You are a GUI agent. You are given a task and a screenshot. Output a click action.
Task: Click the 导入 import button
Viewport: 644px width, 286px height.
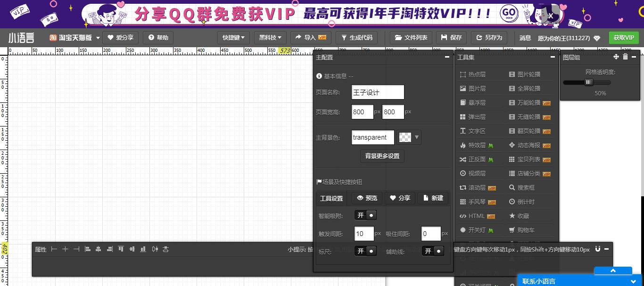point(311,38)
